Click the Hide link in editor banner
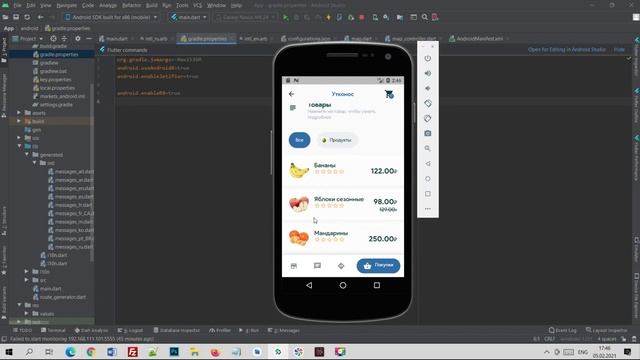The image size is (640, 360). point(619,49)
